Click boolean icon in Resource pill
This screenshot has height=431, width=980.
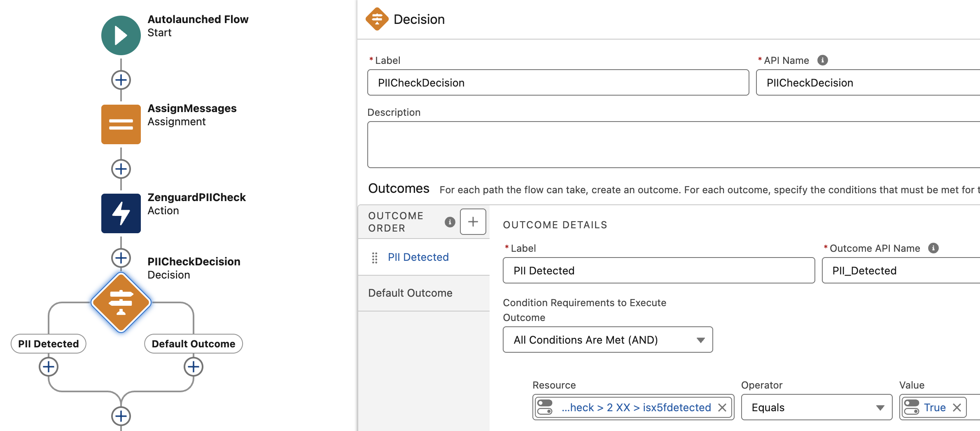tap(545, 407)
